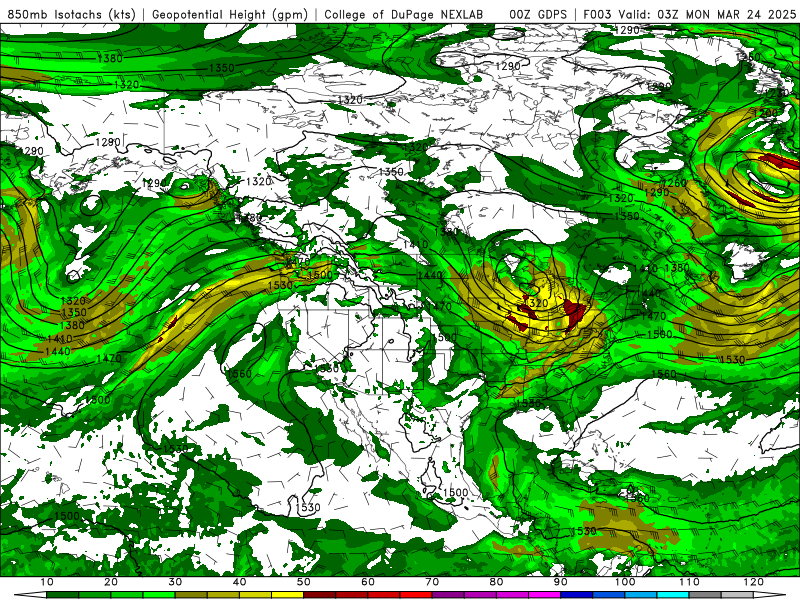Click the 50 knot scale label
Viewport: 800px width, 600px height.
point(304,582)
